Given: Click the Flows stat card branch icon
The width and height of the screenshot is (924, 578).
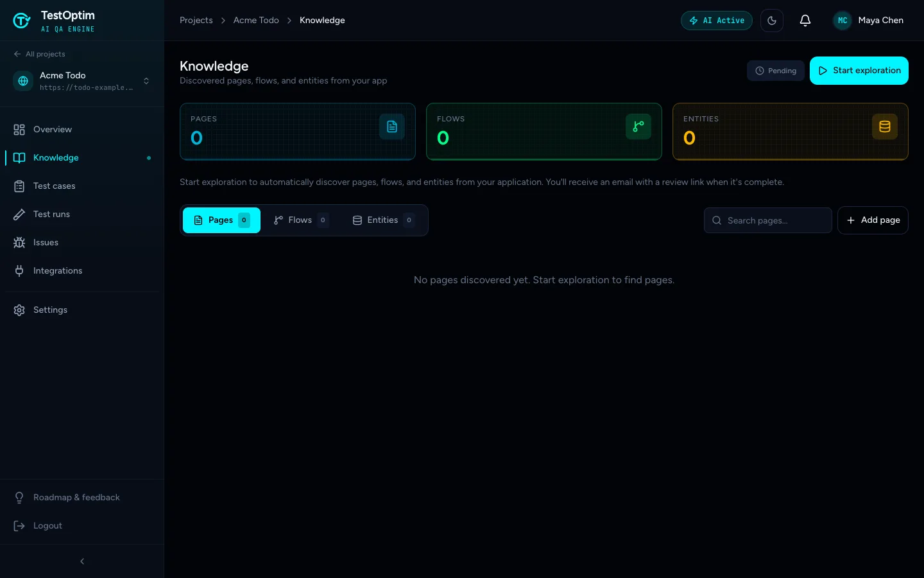Looking at the screenshot, I should 638,127.
